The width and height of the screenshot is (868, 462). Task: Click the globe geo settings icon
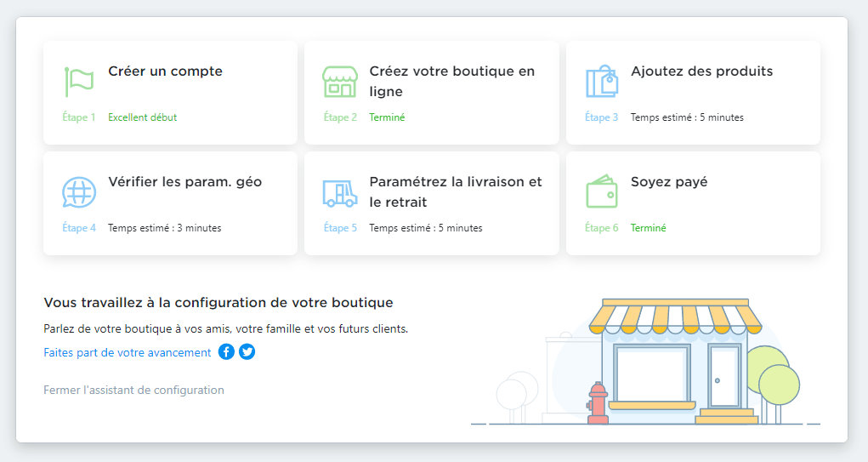(x=78, y=192)
